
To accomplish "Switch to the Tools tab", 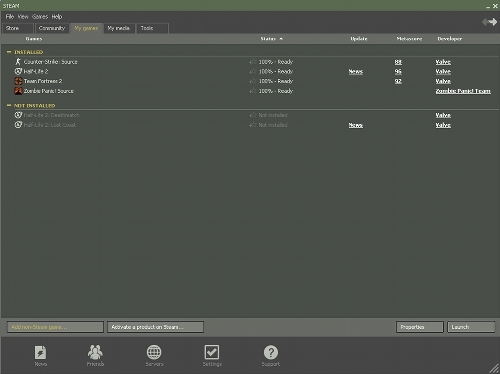I will point(152,28).
